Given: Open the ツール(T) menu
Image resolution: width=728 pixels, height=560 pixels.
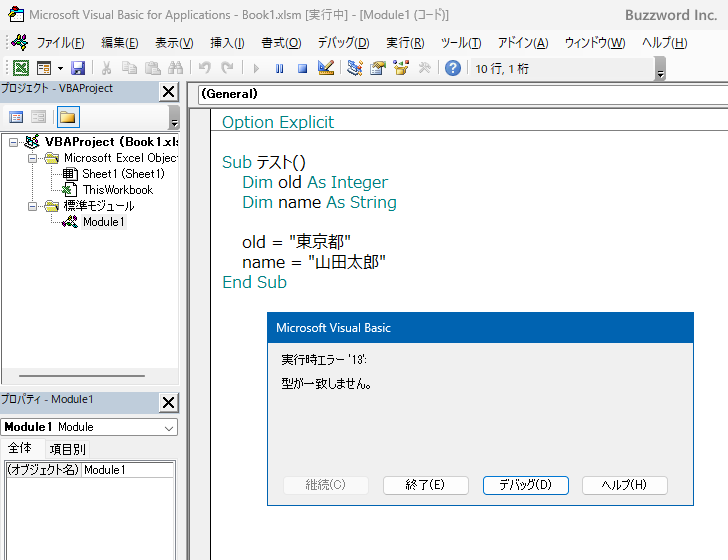Looking at the screenshot, I should pos(461,43).
